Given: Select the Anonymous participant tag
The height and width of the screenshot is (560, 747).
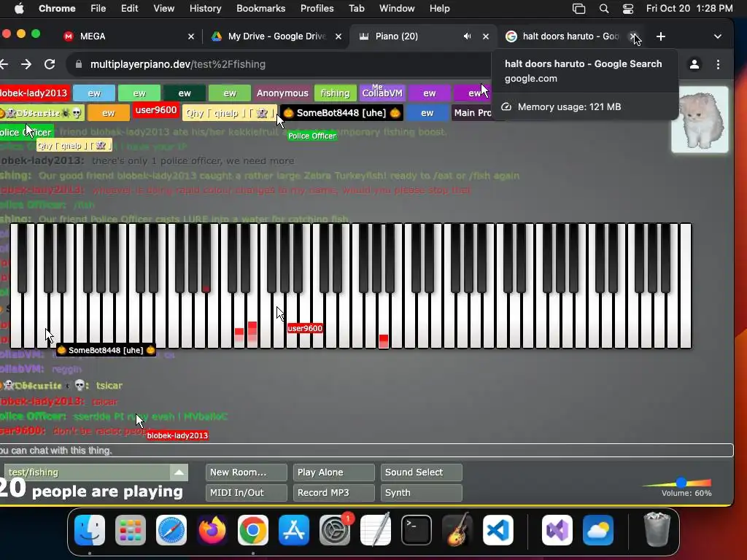Looking at the screenshot, I should 282,93.
